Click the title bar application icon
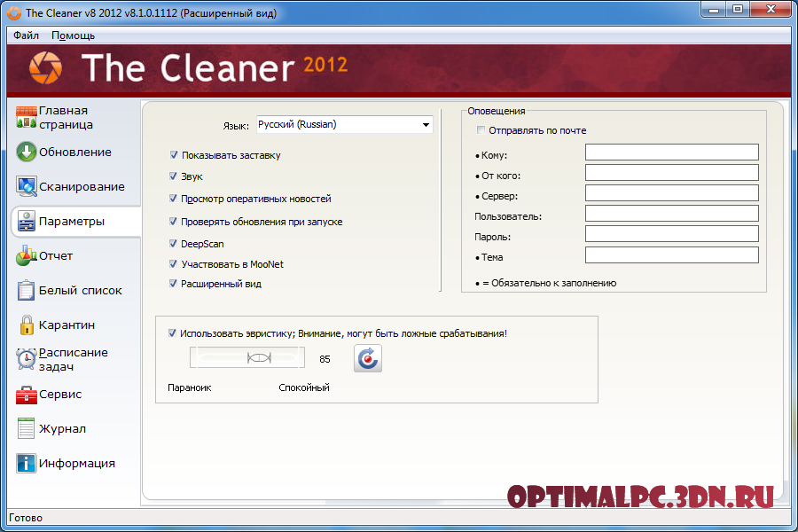Screen dimensions: 798x532 click(14, 12)
